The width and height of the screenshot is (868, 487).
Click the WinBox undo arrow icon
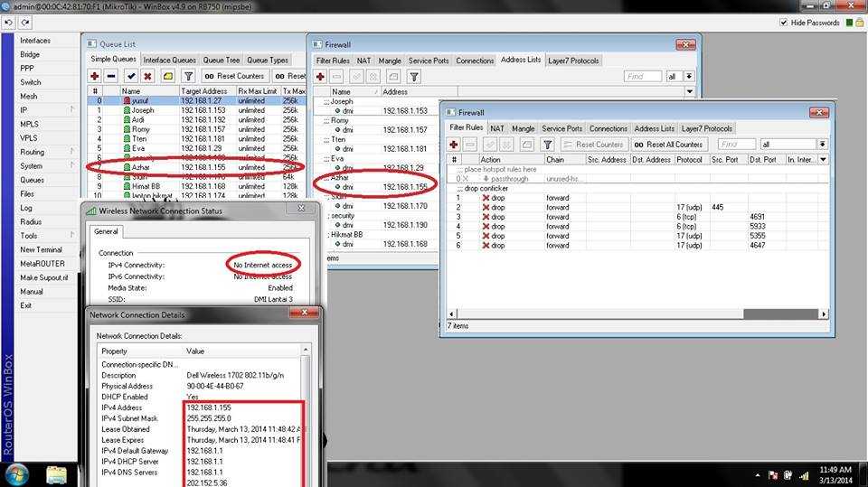(9, 23)
